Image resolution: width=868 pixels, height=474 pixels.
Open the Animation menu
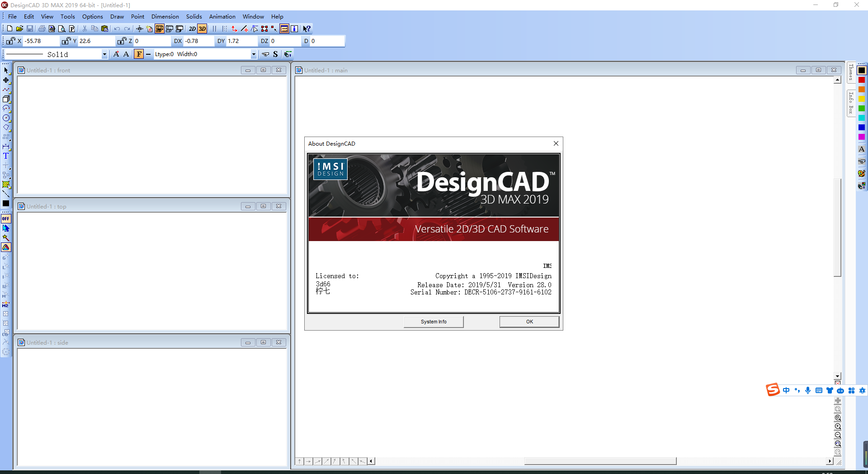(x=222, y=16)
